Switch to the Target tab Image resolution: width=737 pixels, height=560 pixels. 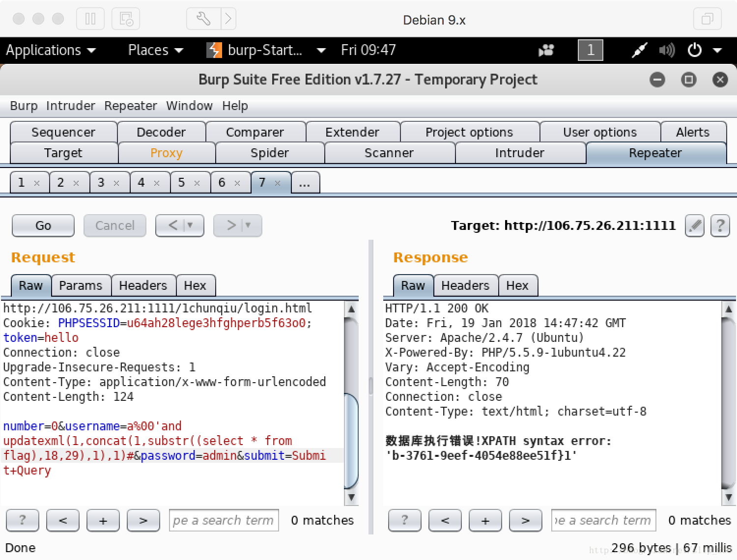[x=63, y=153]
